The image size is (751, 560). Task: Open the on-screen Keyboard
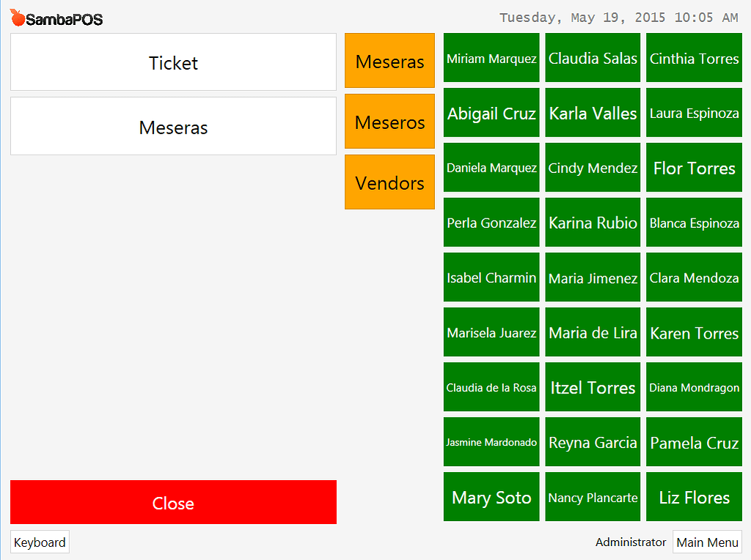pyautogui.click(x=40, y=542)
